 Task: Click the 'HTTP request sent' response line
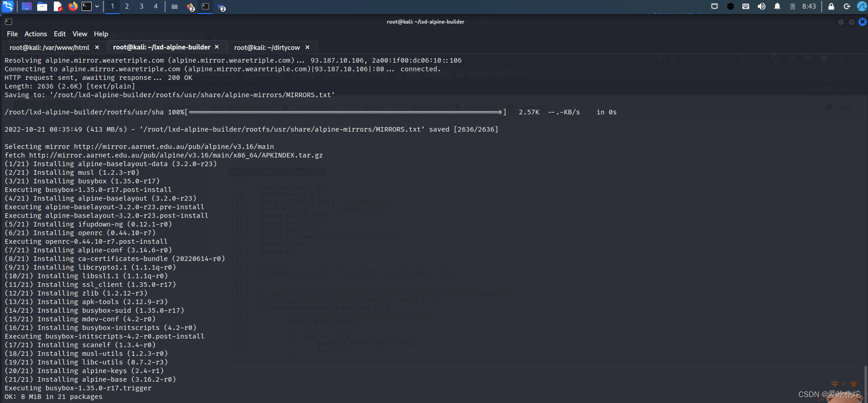(x=98, y=78)
